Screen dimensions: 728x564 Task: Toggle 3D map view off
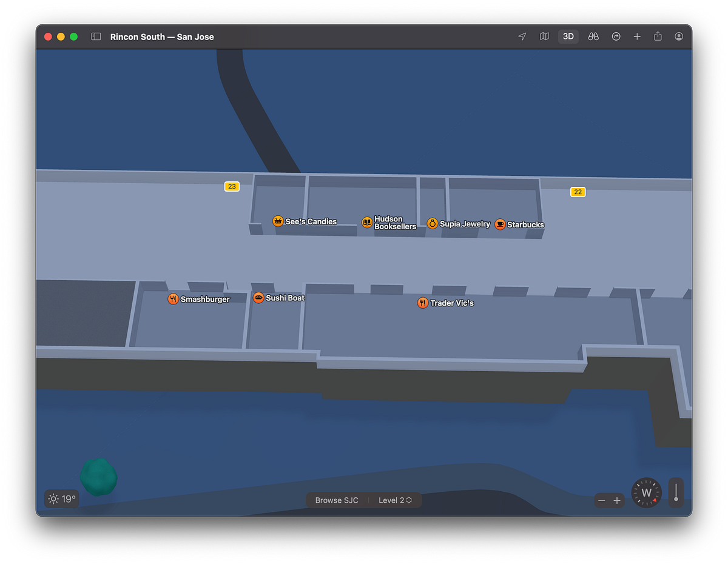coord(568,36)
